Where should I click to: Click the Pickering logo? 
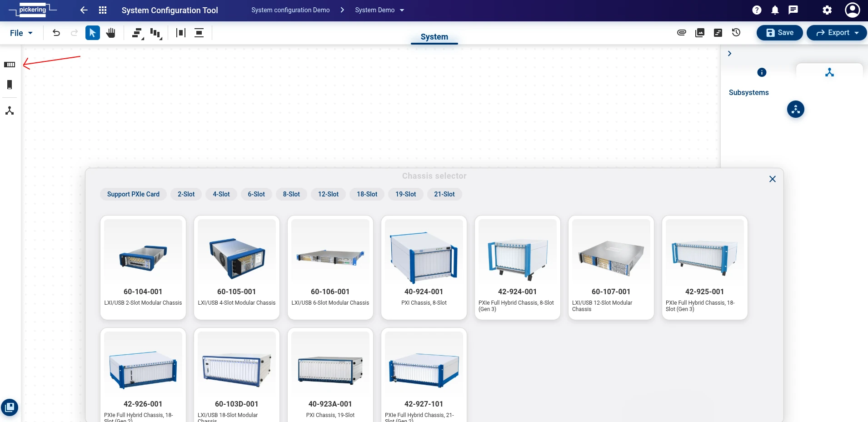[x=33, y=10]
